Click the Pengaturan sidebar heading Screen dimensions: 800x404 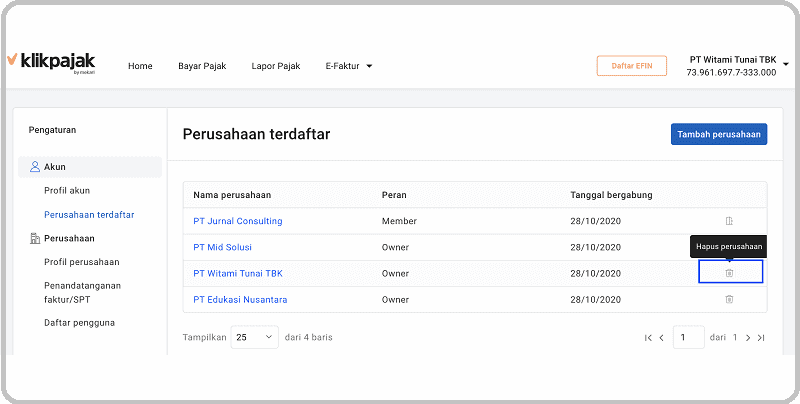pos(52,130)
